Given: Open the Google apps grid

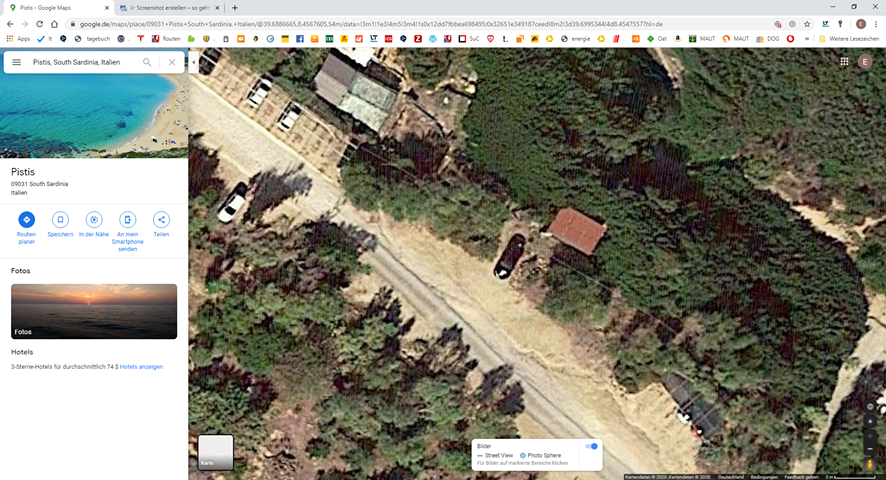Looking at the screenshot, I should (x=844, y=62).
